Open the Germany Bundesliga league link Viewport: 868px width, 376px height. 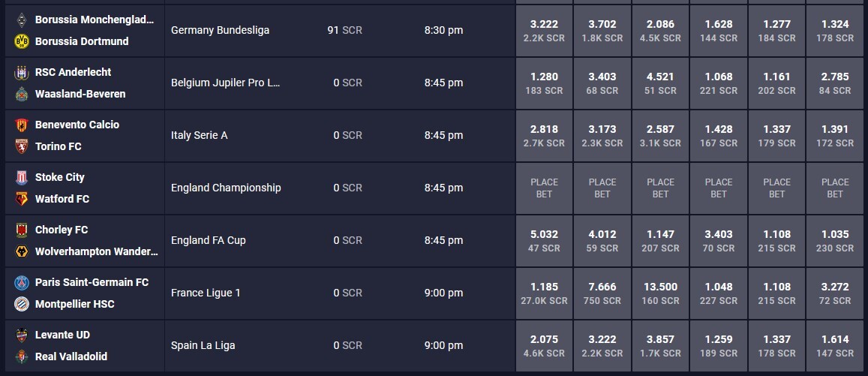[221, 31]
